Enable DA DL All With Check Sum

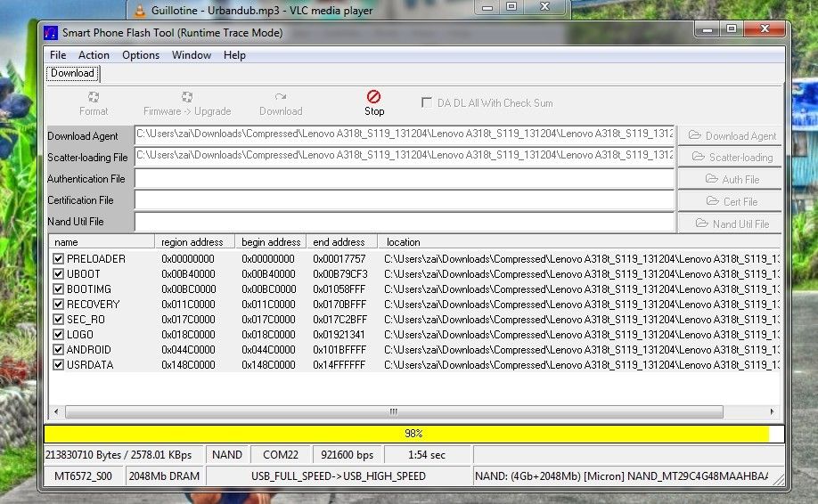click(427, 103)
